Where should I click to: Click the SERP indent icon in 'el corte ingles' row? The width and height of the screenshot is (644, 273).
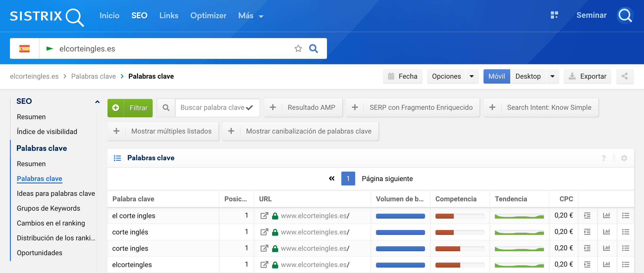587,216
